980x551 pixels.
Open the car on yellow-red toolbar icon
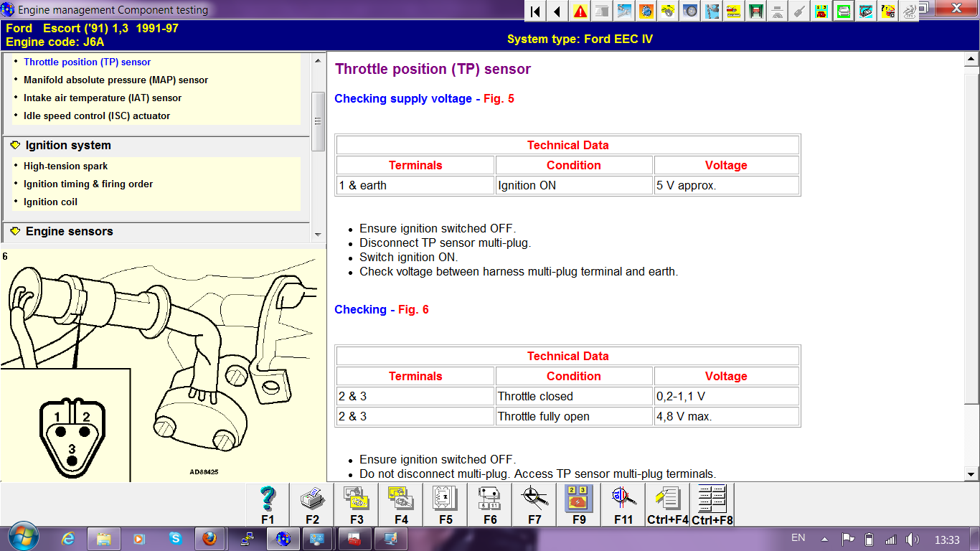point(734,11)
